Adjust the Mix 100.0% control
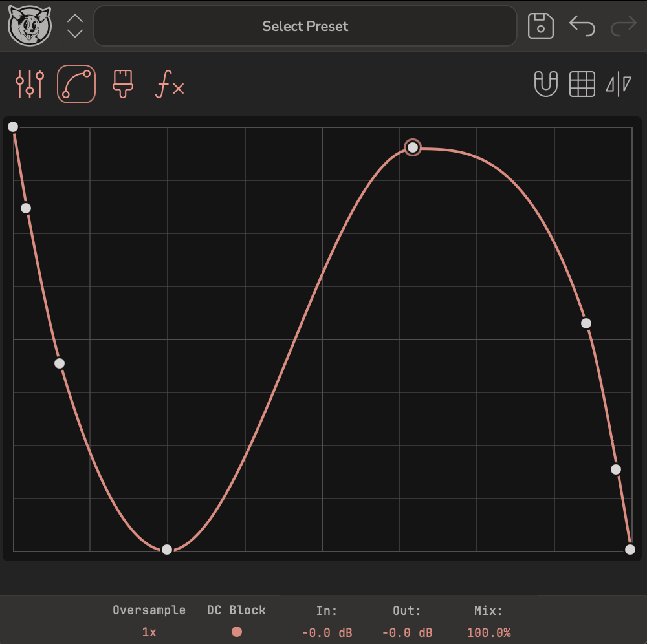Viewport: 647px width, 644px height. point(489,632)
